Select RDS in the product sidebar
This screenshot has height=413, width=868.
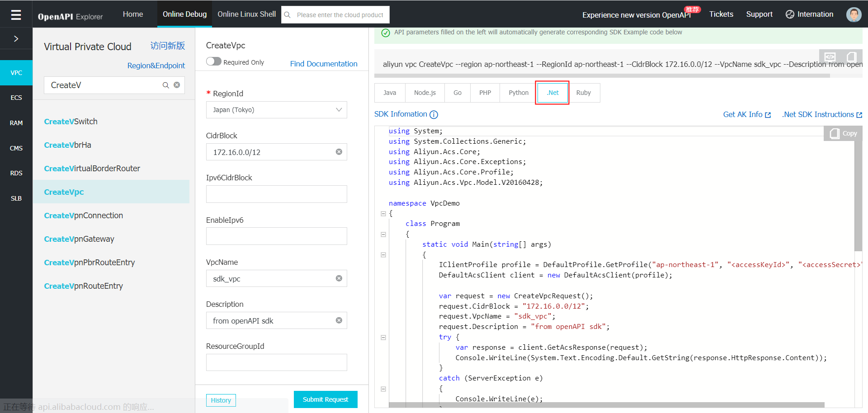16,173
